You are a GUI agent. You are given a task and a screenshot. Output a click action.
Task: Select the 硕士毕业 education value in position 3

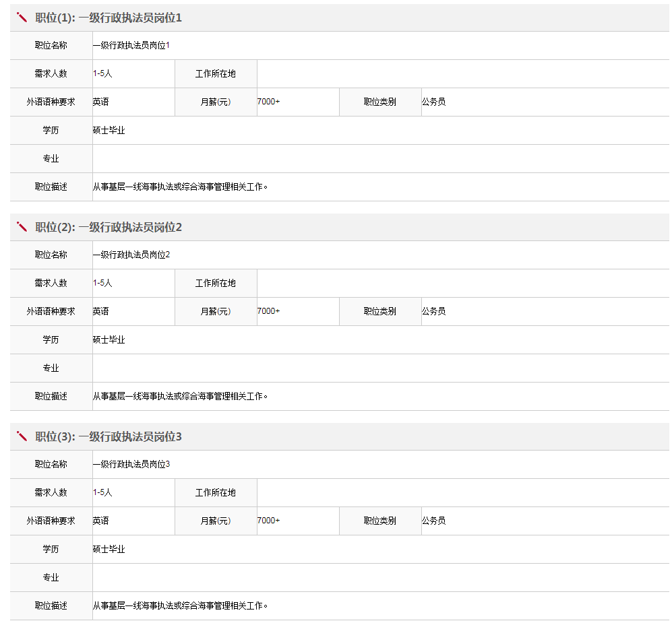pos(107,549)
